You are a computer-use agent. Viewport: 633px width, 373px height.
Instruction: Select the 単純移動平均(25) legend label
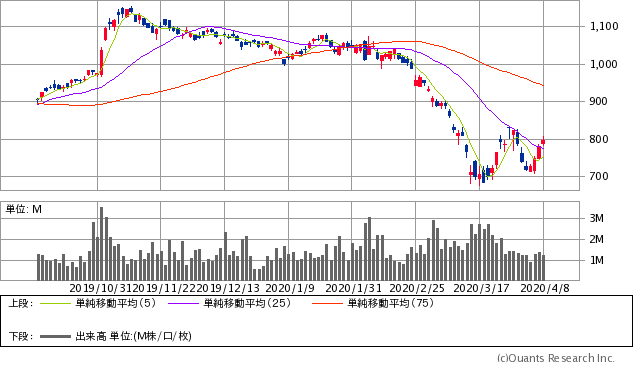[x=247, y=303]
